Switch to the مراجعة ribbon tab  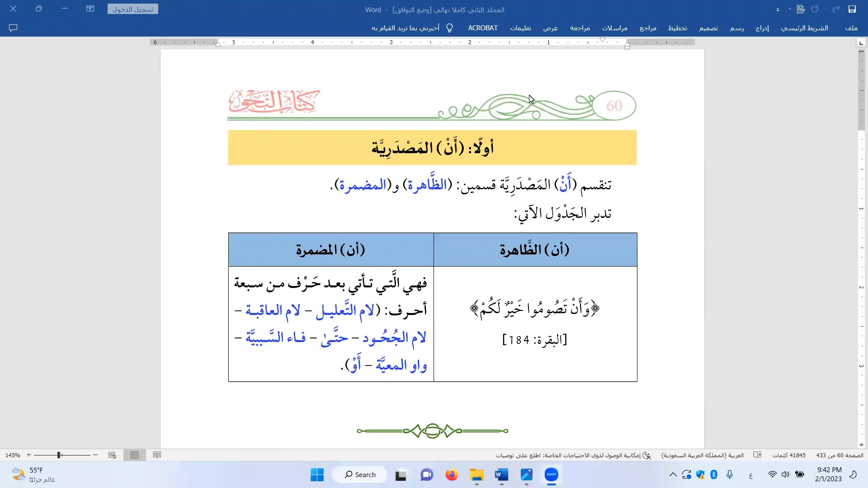tap(580, 28)
